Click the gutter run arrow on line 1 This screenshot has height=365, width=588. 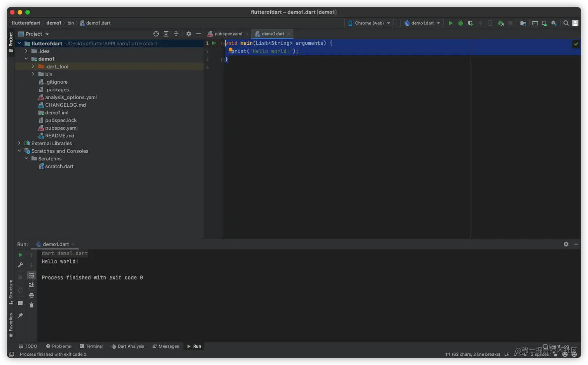[214, 43]
